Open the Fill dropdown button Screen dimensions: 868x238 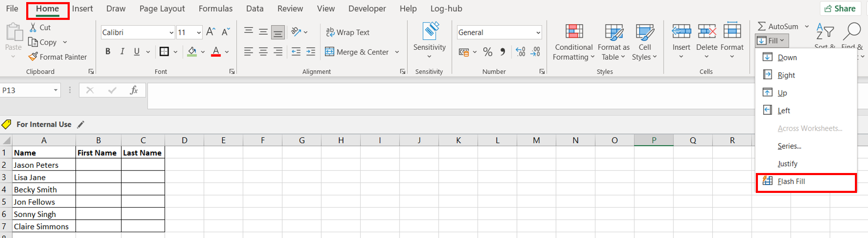[x=772, y=40]
